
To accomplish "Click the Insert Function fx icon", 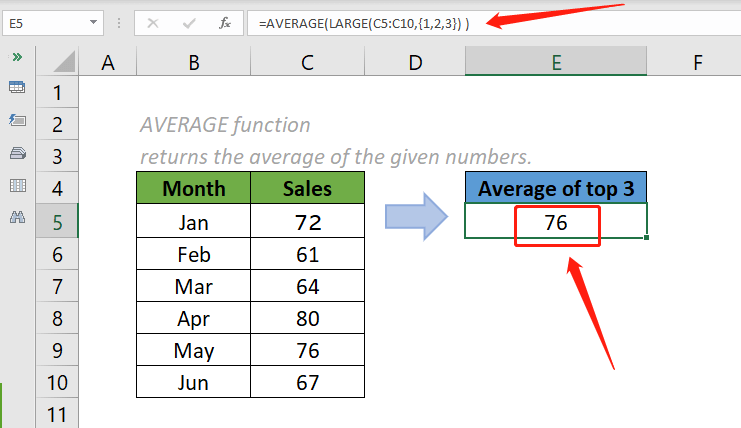I will coord(225,21).
